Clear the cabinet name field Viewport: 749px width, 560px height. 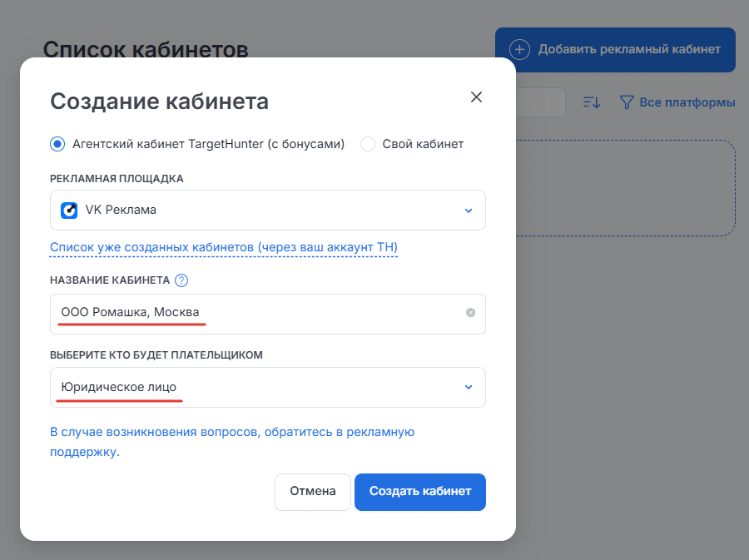coord(470,313)
